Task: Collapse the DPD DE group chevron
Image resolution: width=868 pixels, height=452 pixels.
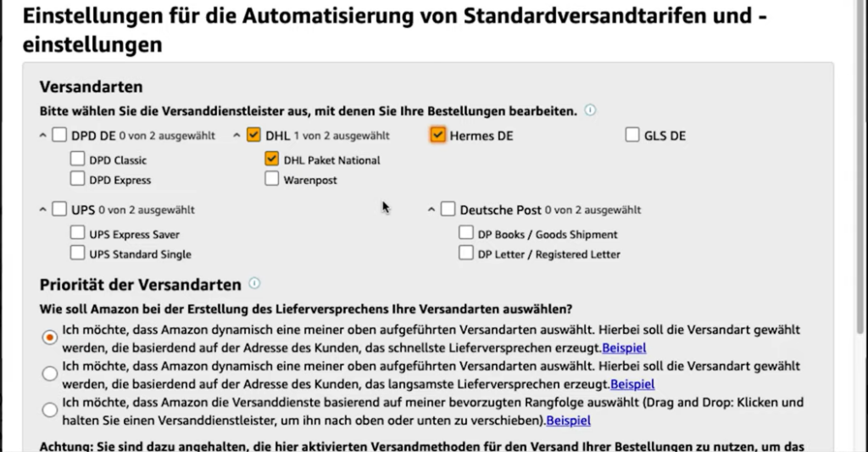Action: [x=42, y=135]
